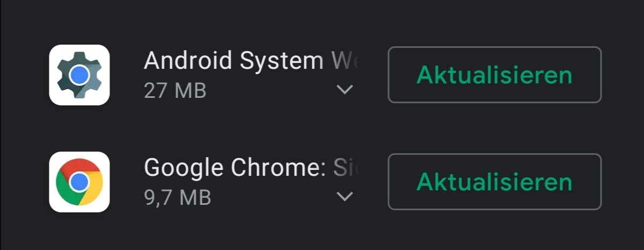Open the Google Chrome app title
Screen dimensions: 644x250
(251, 168)
